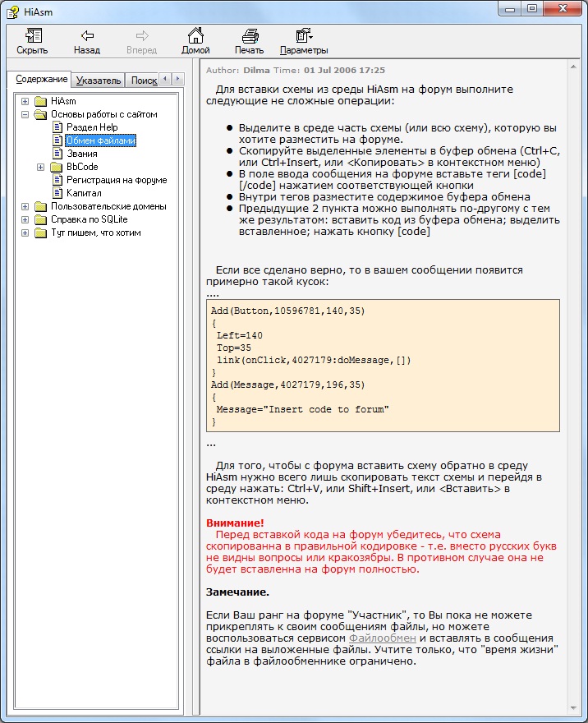
Task: Expand Тут пишем, что хотим node
Action: pyautogui.click(x=25, y=233)
